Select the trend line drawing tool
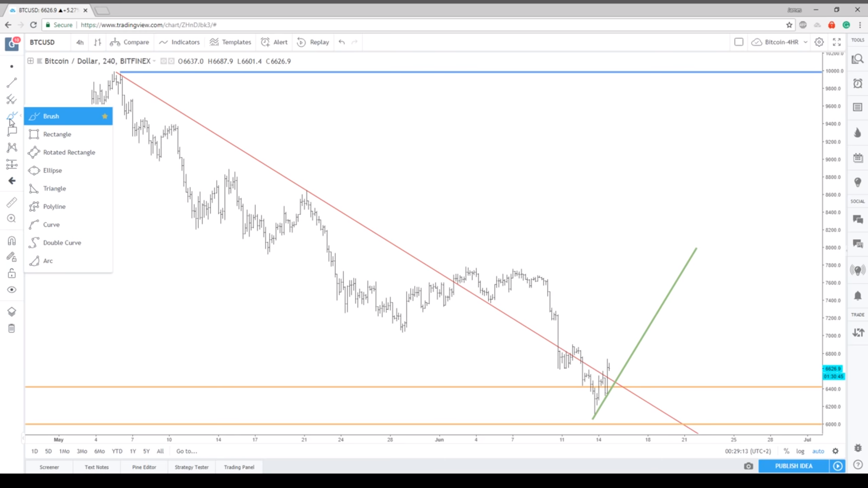Screen dimensions: 868x488 tap(12, 83)
